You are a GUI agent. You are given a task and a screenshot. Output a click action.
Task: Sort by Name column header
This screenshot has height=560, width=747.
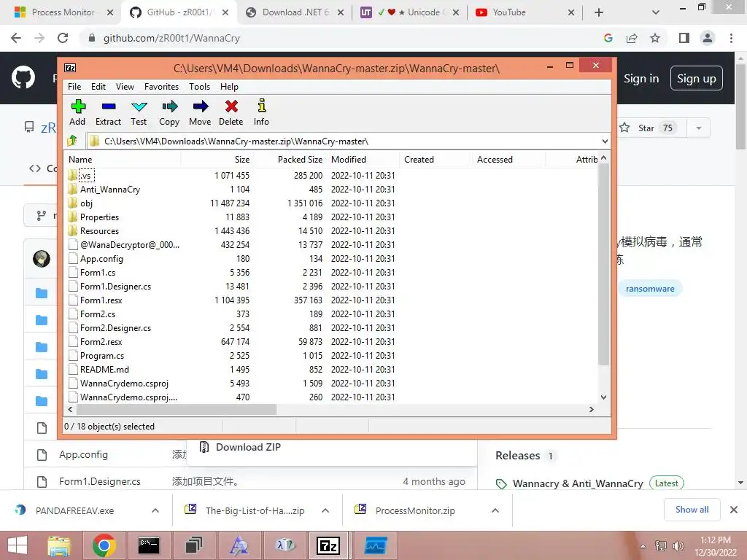[x=123, y=160]
